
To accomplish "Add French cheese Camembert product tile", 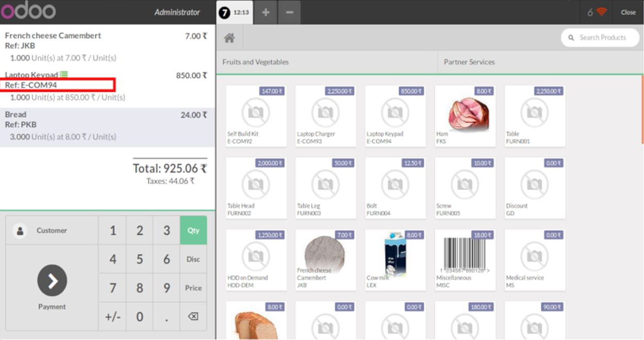I will (326, 260).
